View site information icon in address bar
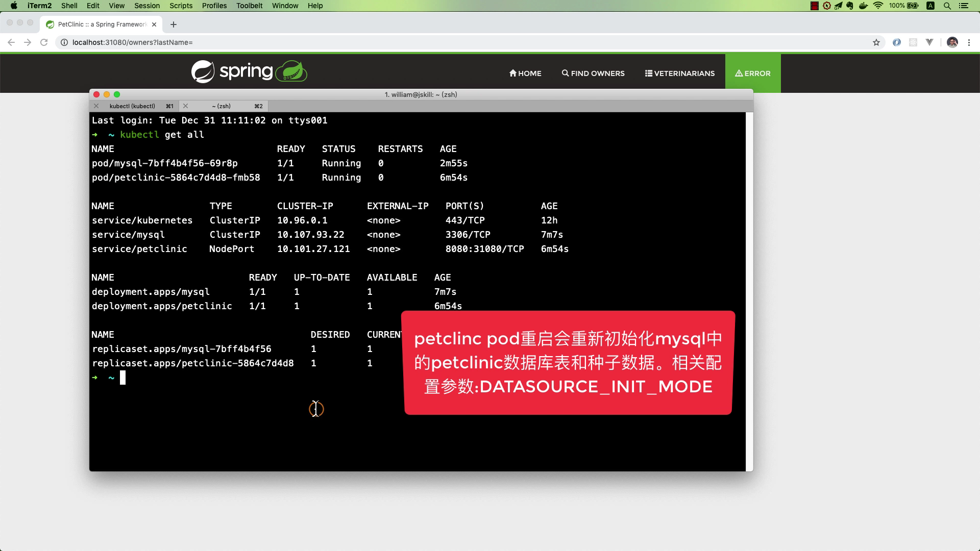 click(x=64, y=42)
